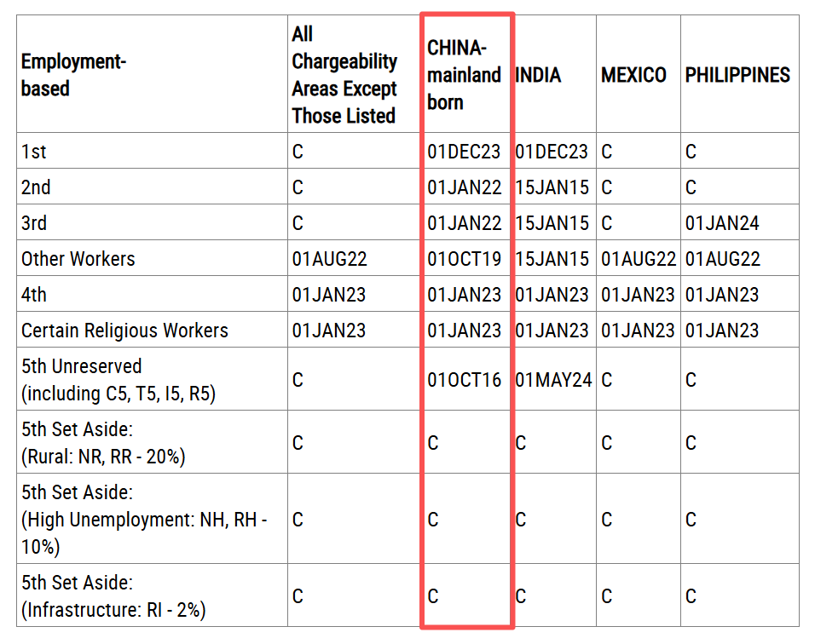Select the INDIA column header
Viewport: 815px width, 644px height.
click(538, 75)
